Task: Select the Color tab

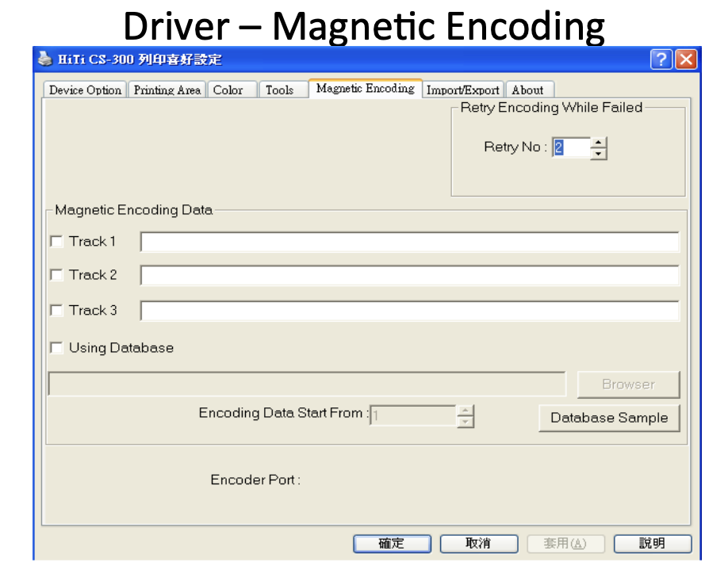Action: coord(232,90)
